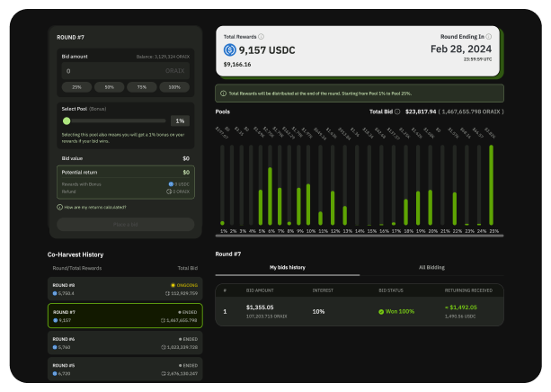Click the USDC coin logo beside 9,157 USDC

coord(230,50)
